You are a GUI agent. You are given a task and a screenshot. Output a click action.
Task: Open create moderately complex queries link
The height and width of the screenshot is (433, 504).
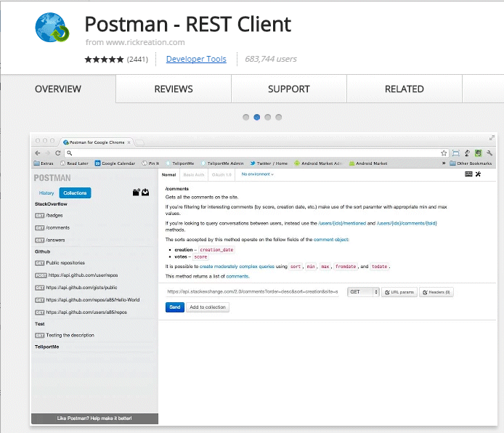(x=237, y=267)
